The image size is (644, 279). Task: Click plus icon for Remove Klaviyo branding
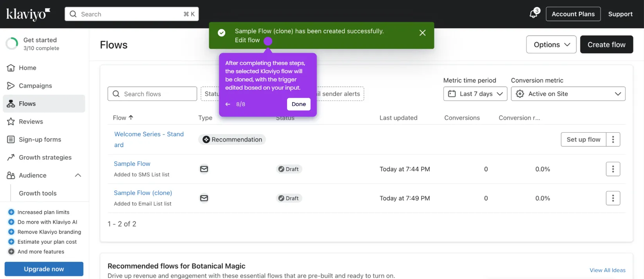[11, 232]
